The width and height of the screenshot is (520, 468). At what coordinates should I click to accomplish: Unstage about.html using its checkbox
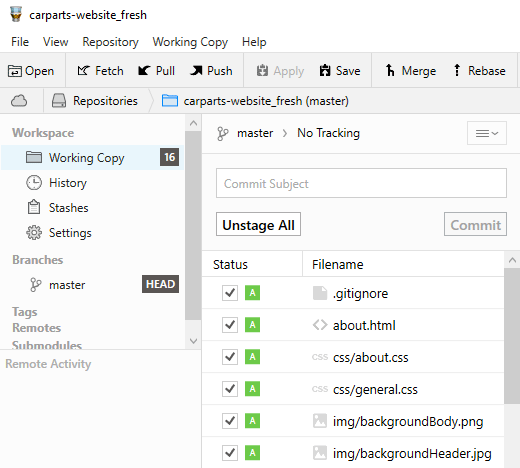[230, 325]
